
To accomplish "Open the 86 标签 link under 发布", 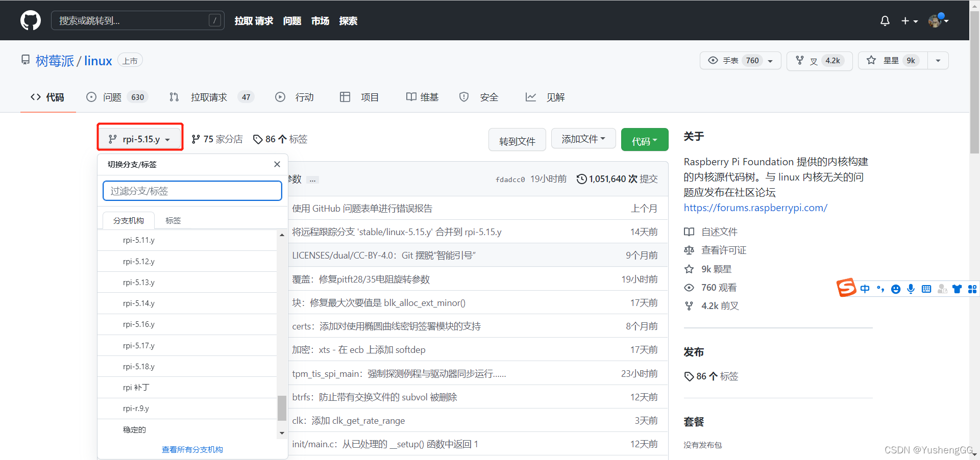I will point(711,376).
